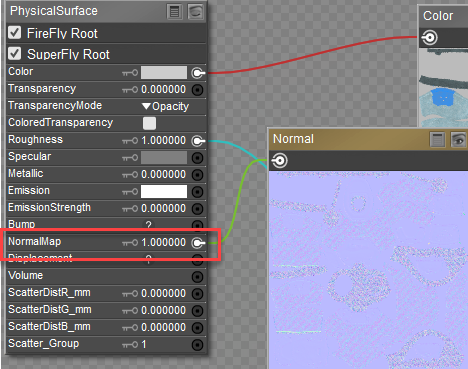Click Volume row input socket

(198, 277)
